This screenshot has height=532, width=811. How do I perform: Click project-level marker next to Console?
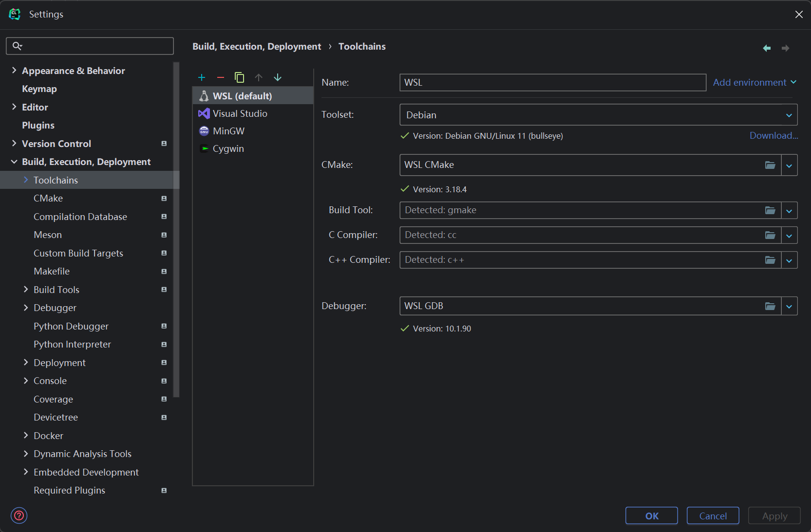164,381
